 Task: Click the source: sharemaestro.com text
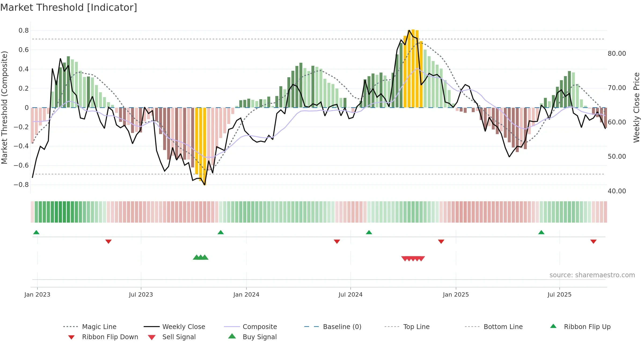(592, 275)
